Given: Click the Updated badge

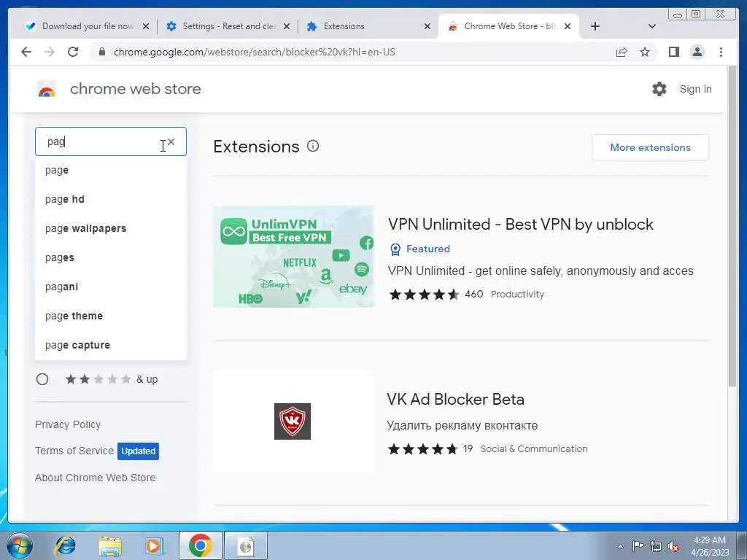Looking at the screenshot, I should (138, 451).
